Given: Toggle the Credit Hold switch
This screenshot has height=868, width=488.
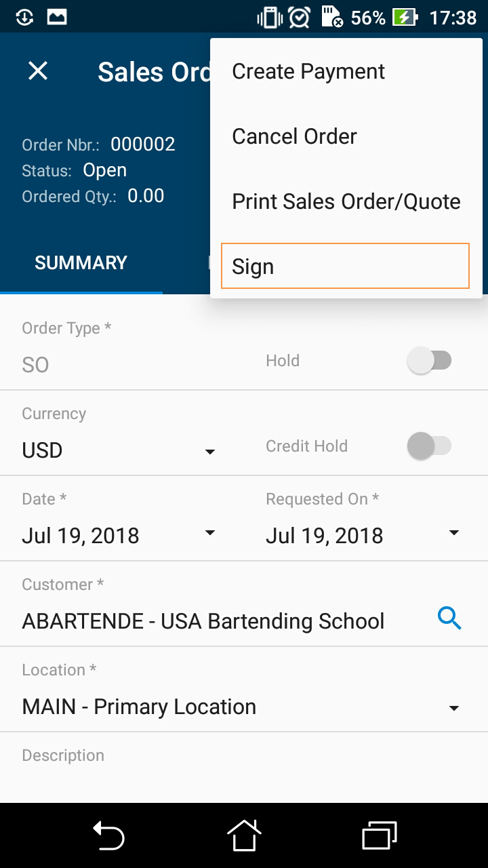Looking at the screenshot, I should tap(429, 446).
